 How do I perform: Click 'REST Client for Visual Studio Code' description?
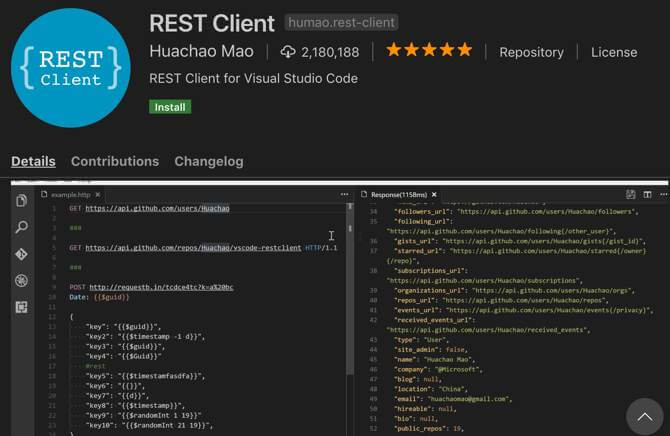tap(253, 78)
